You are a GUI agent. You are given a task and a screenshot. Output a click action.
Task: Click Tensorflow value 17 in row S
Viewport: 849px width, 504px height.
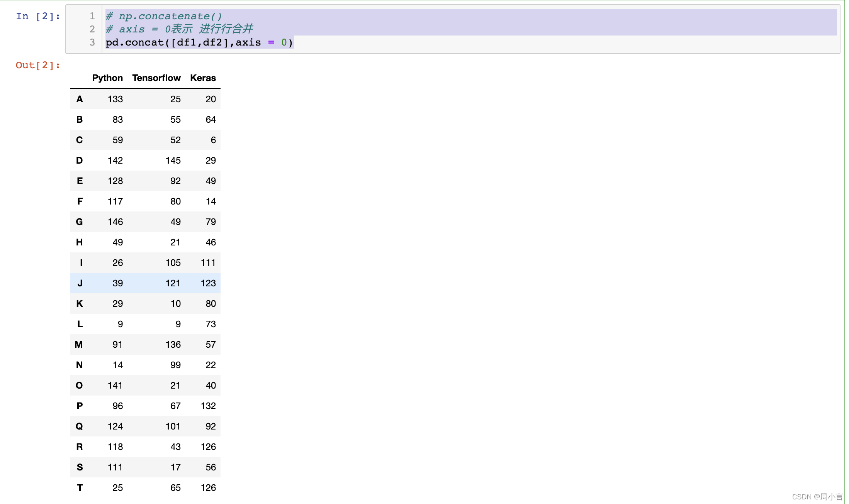click(x=175, y=467)
